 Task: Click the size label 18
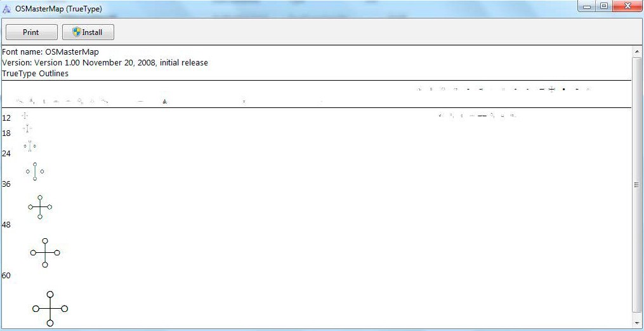6,133
